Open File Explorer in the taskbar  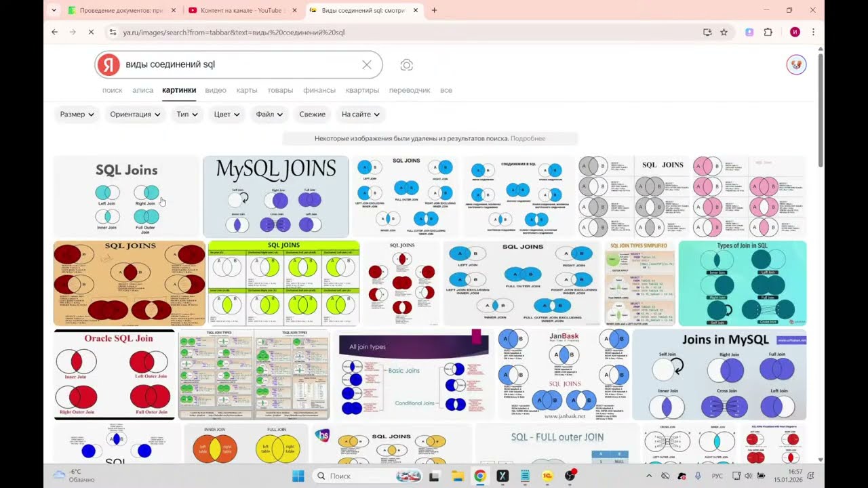[457, 476]
